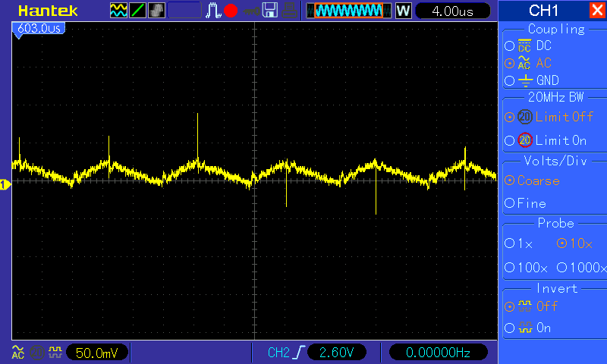Click the Invert Off waveform icon
This screenshot has width=607, height=364.
click(x=525, y=306)
